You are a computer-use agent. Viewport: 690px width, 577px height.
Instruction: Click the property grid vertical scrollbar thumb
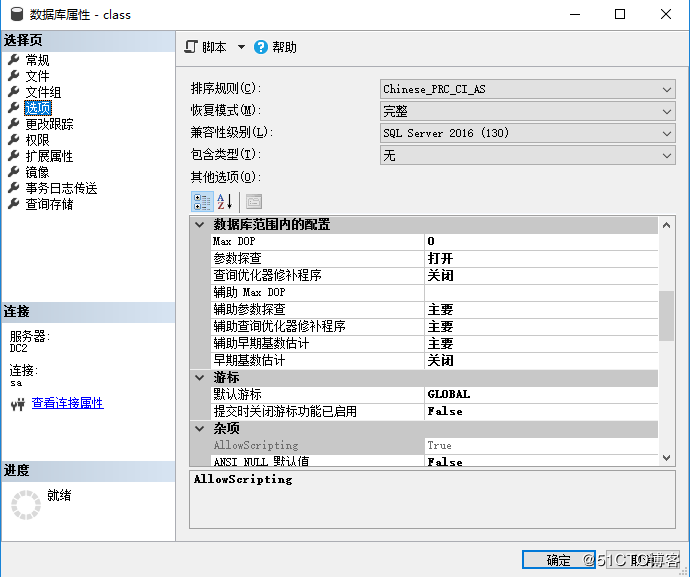[x=666, y=316]
